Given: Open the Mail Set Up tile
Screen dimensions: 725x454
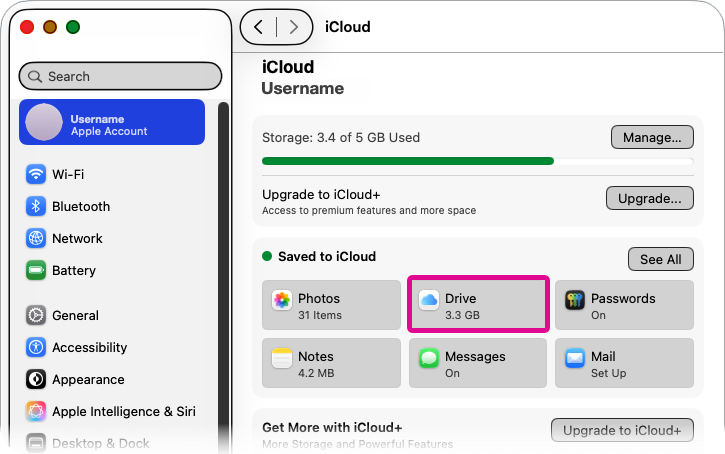Looking at the screenshot, I should 624,363.
